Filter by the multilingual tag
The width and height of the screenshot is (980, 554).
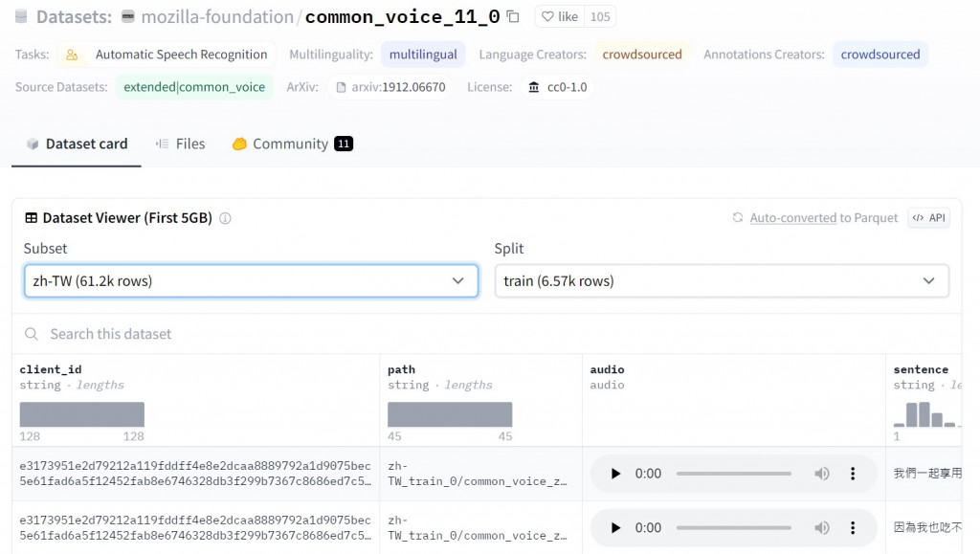[423, 55]
